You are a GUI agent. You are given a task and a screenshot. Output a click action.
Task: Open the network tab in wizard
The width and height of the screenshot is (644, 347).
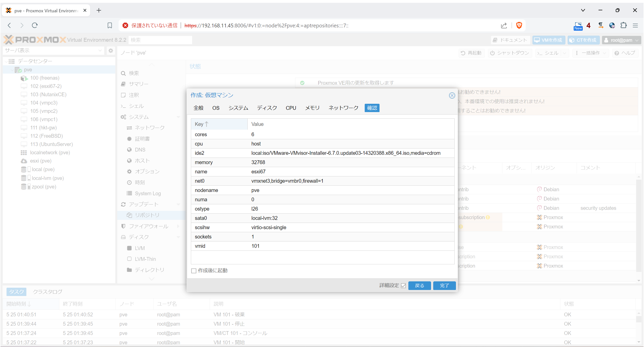pyautogui.click(x=343, y=108)
